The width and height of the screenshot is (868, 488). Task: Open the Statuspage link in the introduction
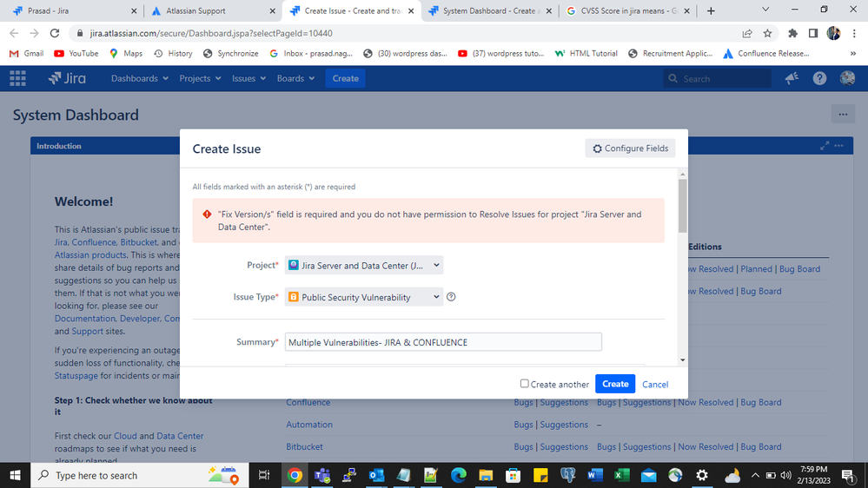(76, 376)
